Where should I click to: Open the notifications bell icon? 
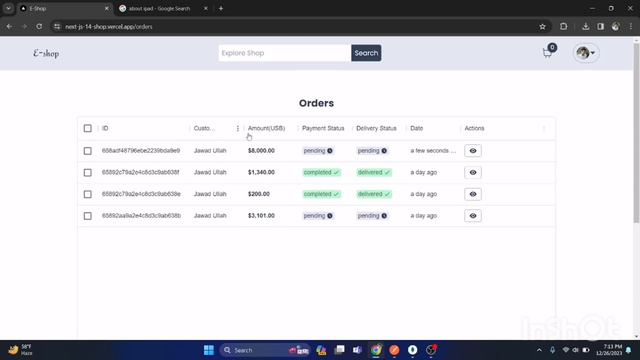629,350
